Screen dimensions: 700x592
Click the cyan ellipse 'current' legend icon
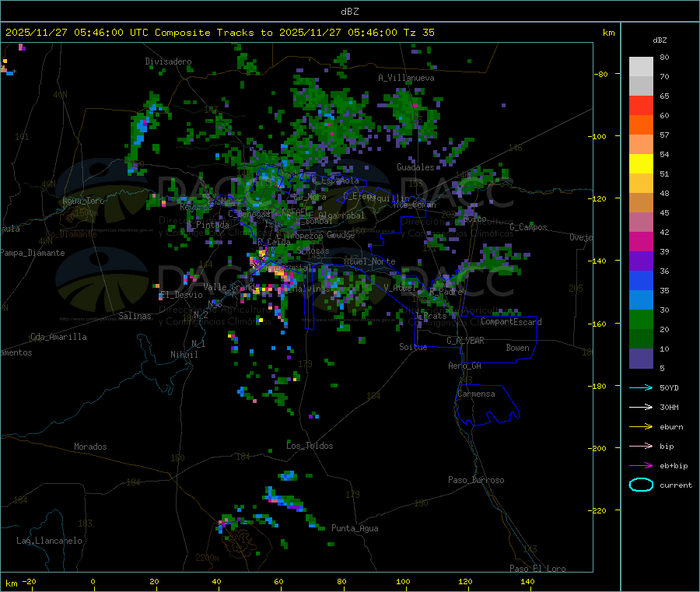[641, 485]
